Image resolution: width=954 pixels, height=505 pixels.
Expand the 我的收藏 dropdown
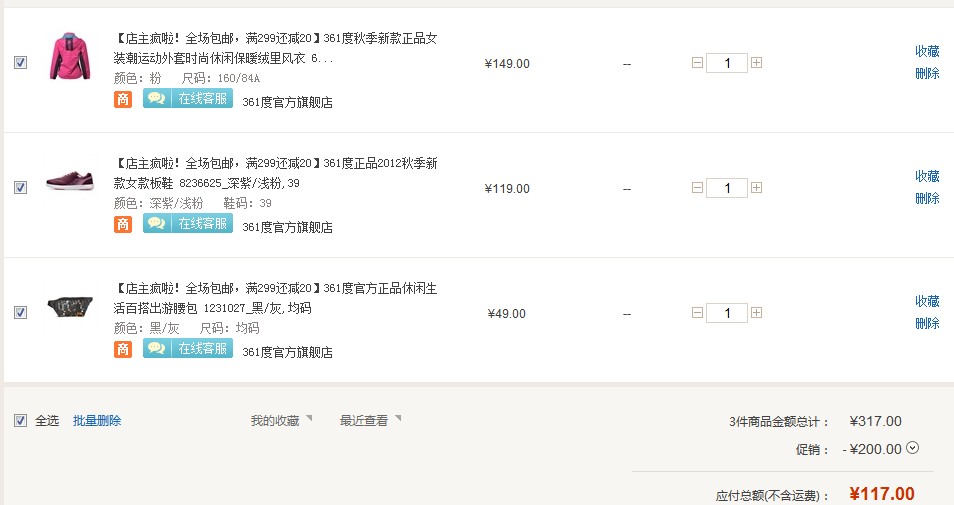click(281, 420)
